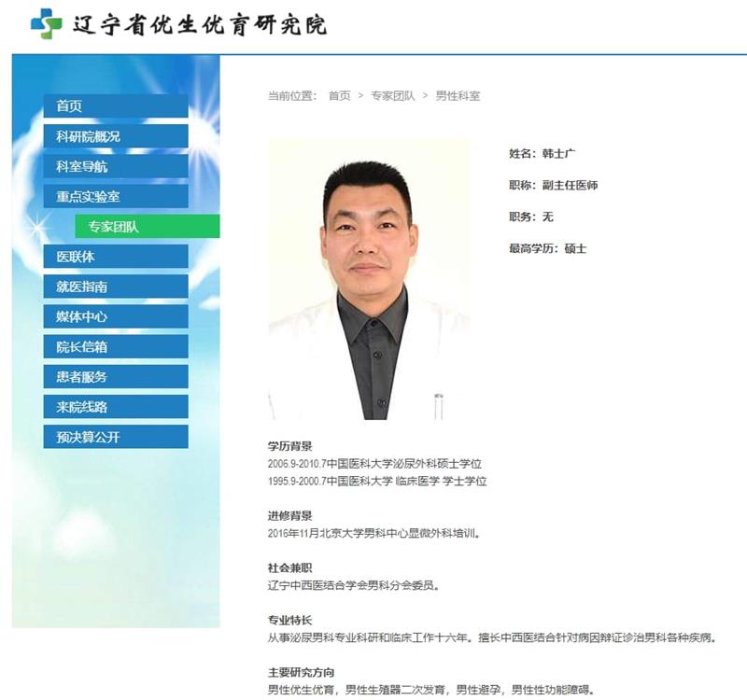Click the 职务：无 line
This screenshot has height=700, width=747.
click(x=531, y=217)
